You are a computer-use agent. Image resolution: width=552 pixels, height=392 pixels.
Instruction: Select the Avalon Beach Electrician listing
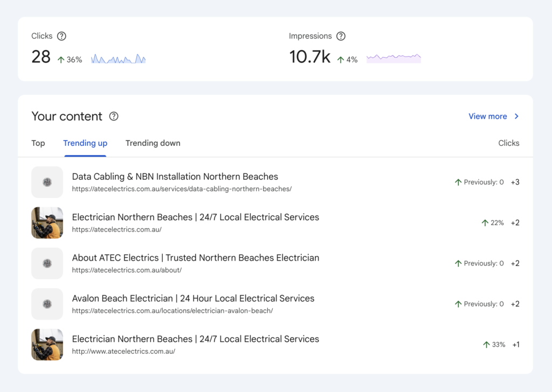193,298
